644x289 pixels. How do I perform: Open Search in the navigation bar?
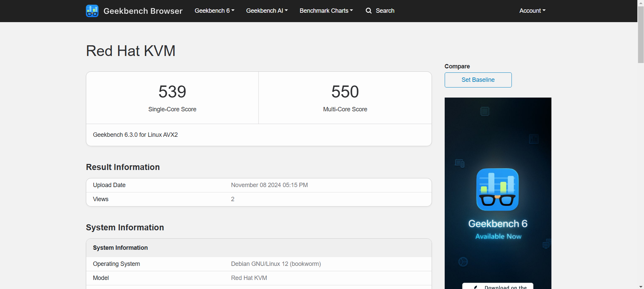coord(385,11)
